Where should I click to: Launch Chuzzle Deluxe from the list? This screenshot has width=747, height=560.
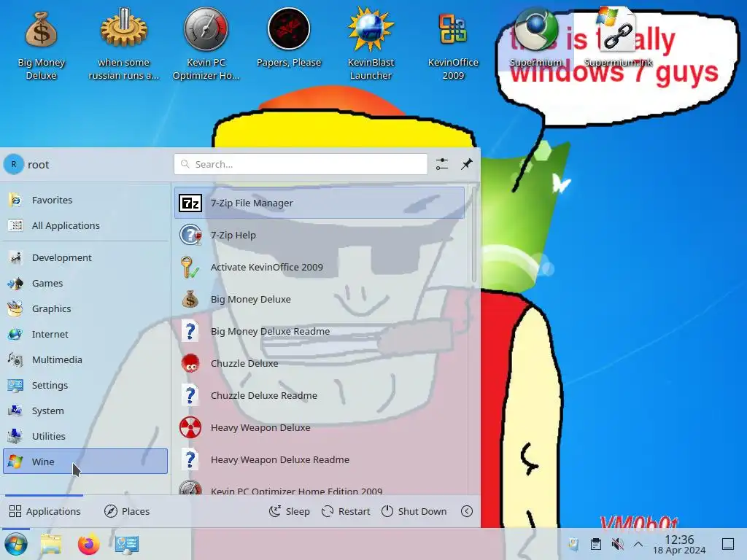(320, 363)
